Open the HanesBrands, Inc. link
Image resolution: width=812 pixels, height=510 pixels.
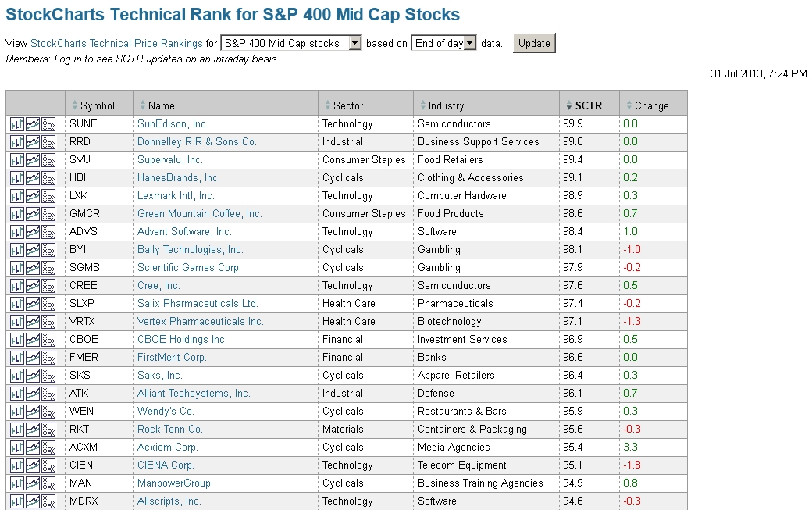point(179,178)
